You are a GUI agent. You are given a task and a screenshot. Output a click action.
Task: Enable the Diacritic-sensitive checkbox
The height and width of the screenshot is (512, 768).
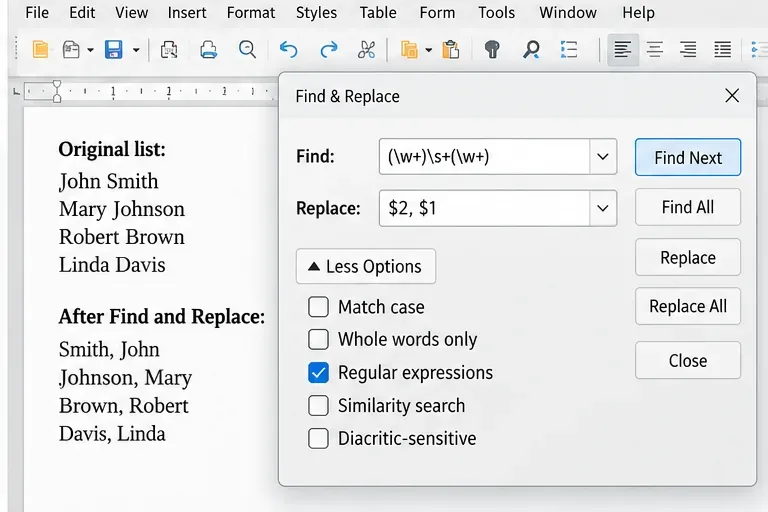click(x=318, y=439)
